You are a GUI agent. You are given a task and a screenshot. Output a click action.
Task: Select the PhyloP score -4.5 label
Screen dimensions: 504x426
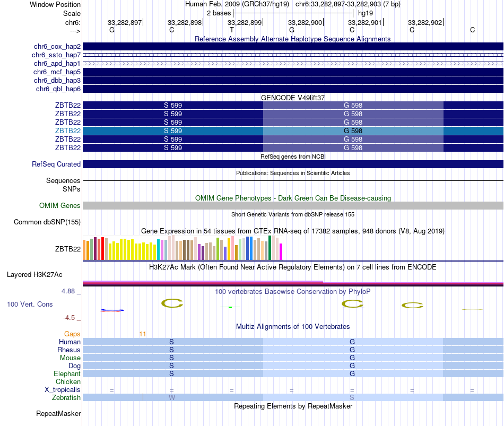pos(69,318)
